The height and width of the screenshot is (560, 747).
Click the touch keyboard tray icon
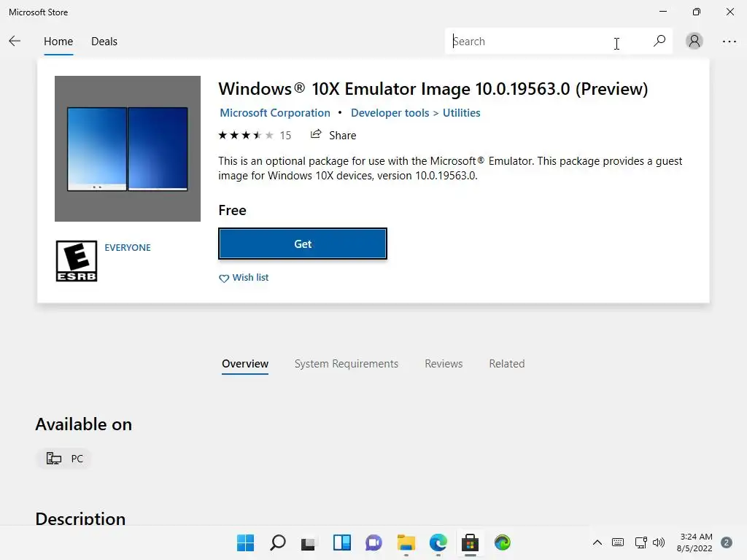tap(617, 542)
